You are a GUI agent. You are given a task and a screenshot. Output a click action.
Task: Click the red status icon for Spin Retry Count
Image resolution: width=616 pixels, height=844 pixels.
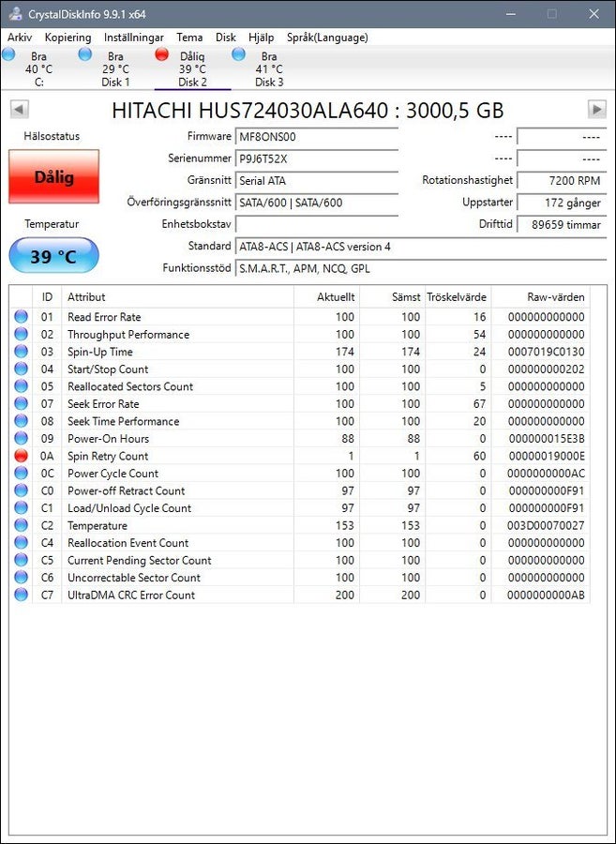pyautogui.click(x=21, y=456)
